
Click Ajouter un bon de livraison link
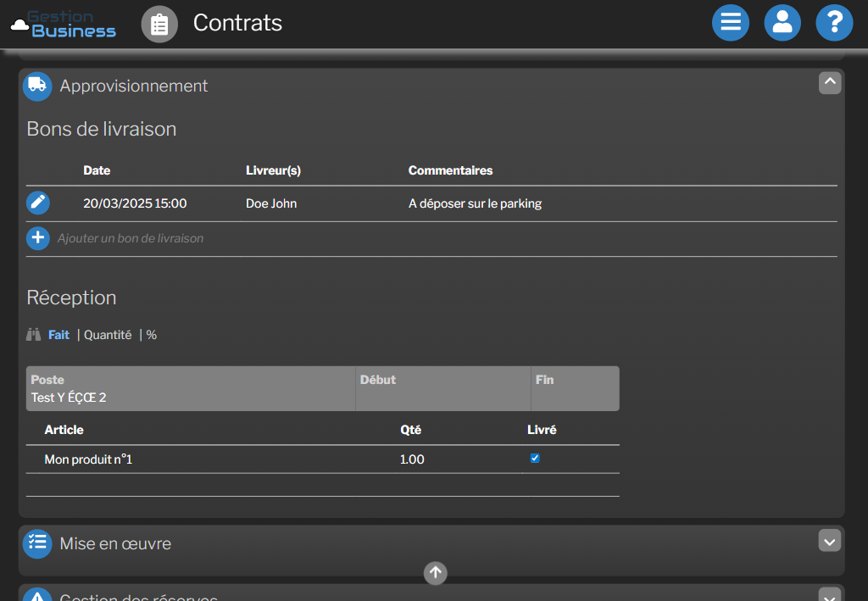[x=131, y=238]
